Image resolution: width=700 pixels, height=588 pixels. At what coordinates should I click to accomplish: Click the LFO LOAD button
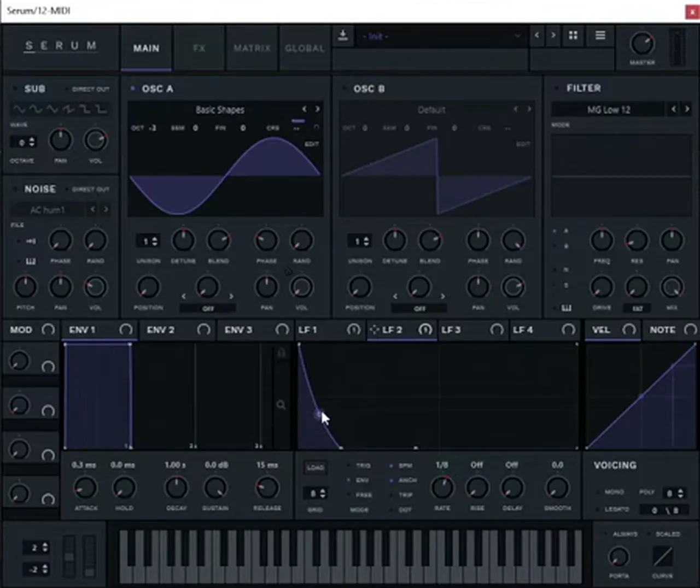click(x=316, y=467)
